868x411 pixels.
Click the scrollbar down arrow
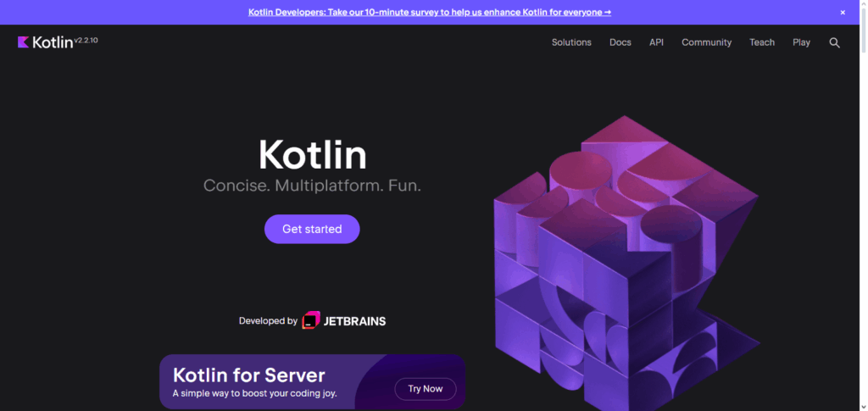pyautogui.click(x=863, y=407)
